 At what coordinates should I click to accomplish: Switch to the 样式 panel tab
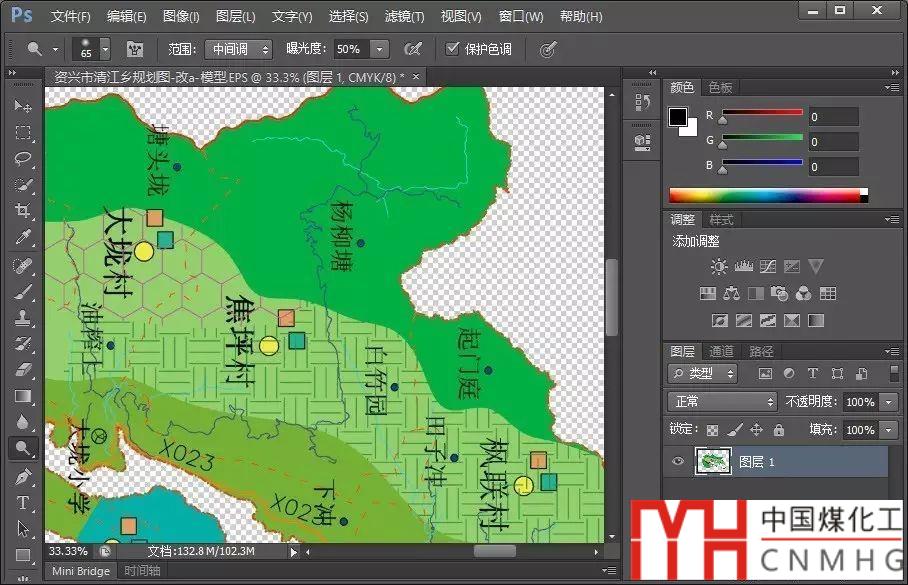pos(720,219)
